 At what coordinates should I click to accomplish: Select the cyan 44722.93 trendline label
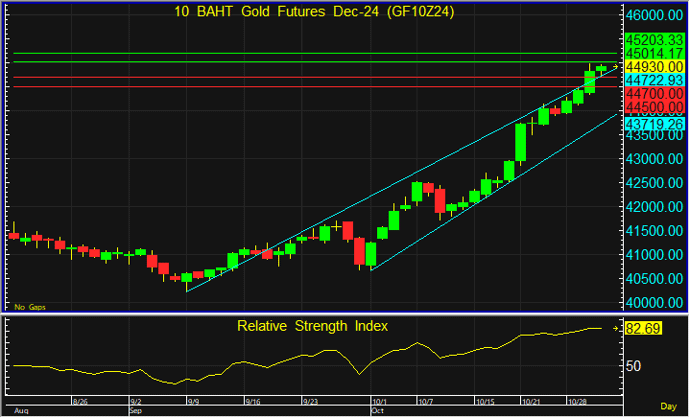click(653, 79)
